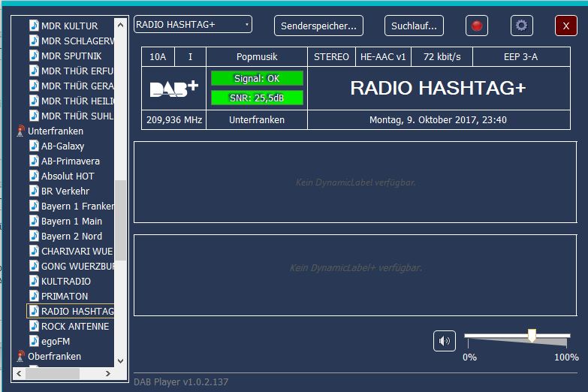Collapse the Unterfranken station group
Viewport: 588px width, 392px height.
click(56, 131)
